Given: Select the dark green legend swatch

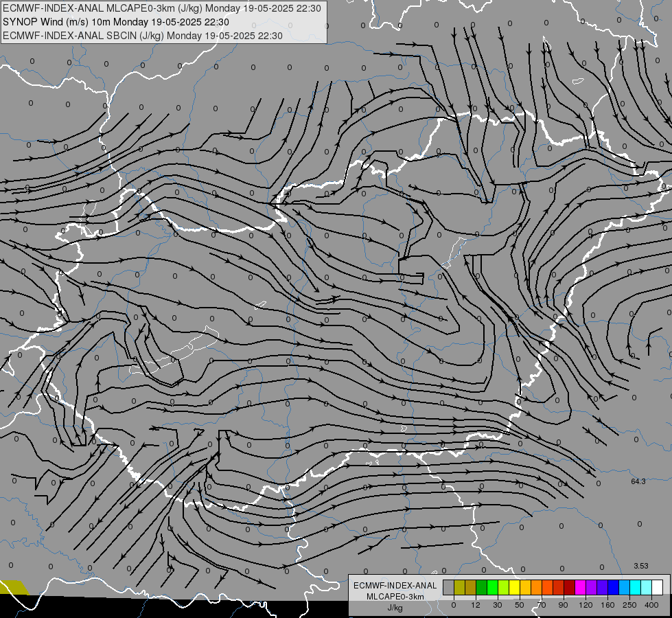Looking at the screenshot, I should [482, 587].
